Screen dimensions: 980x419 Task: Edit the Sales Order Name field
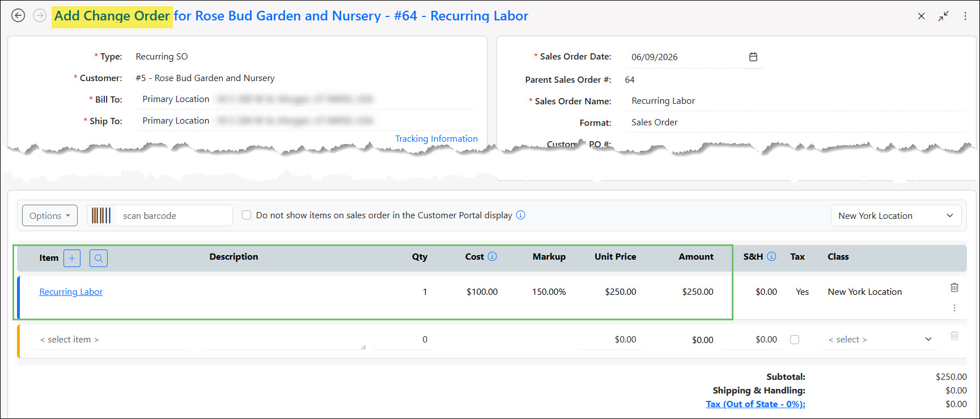pyautogui.click(x=795, y=101)
